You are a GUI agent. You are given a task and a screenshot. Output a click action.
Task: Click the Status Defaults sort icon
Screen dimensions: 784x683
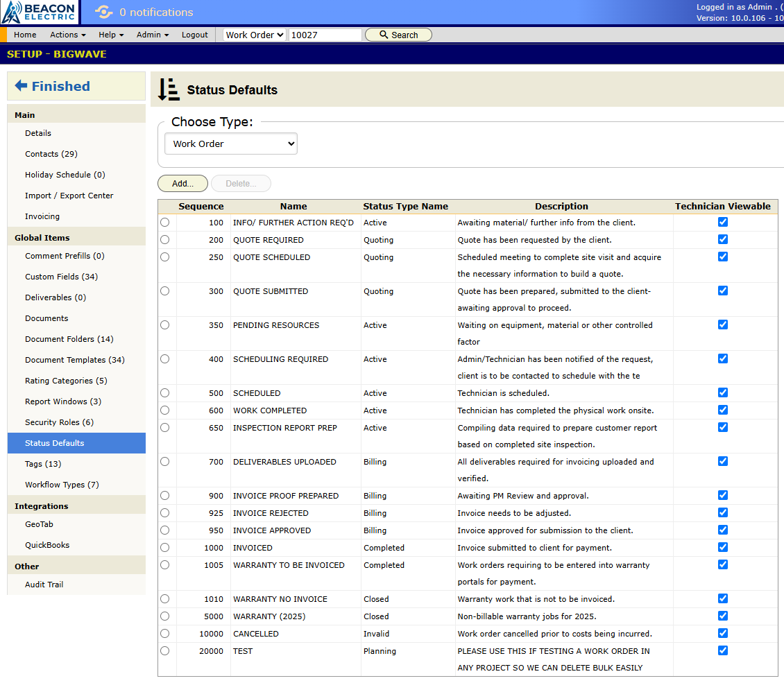pyautogui.click(x=169, y=89)
